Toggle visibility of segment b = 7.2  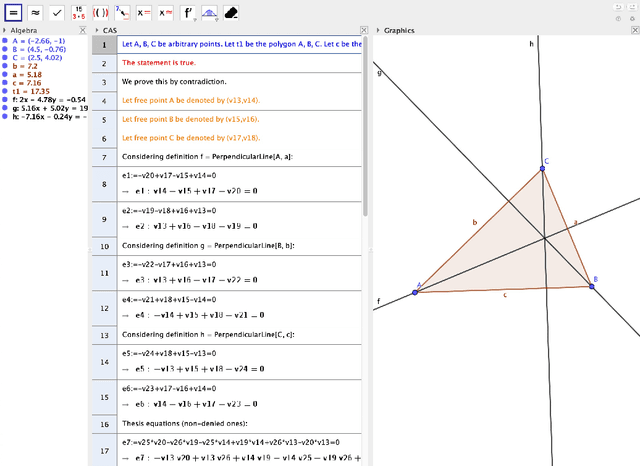click(5, 66)
